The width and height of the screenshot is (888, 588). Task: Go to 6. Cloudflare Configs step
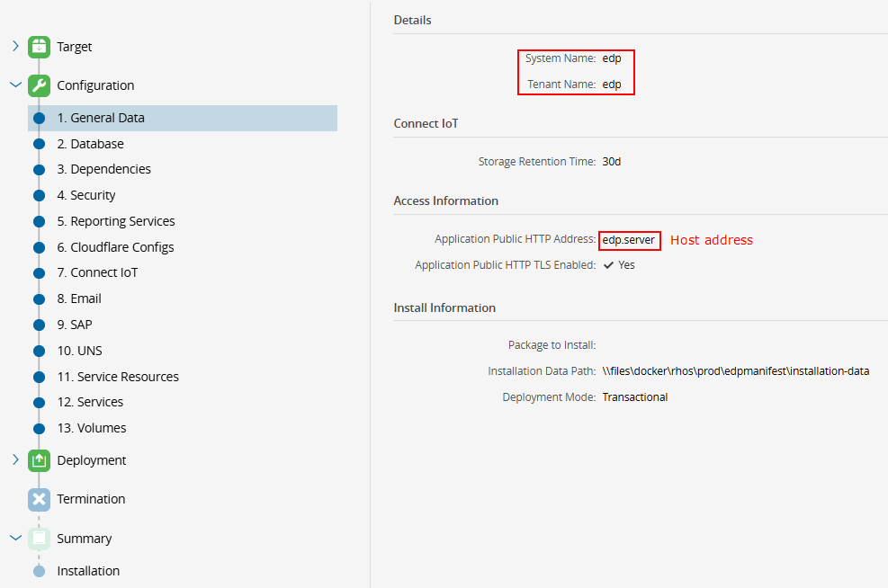tap(115, 247)
